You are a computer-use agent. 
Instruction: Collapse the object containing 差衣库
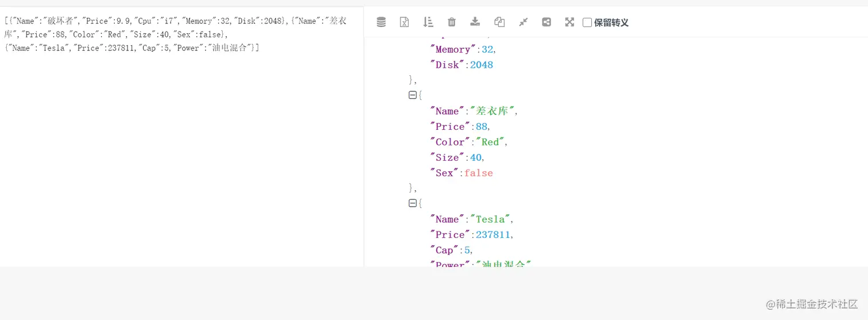tap(412, 95)
